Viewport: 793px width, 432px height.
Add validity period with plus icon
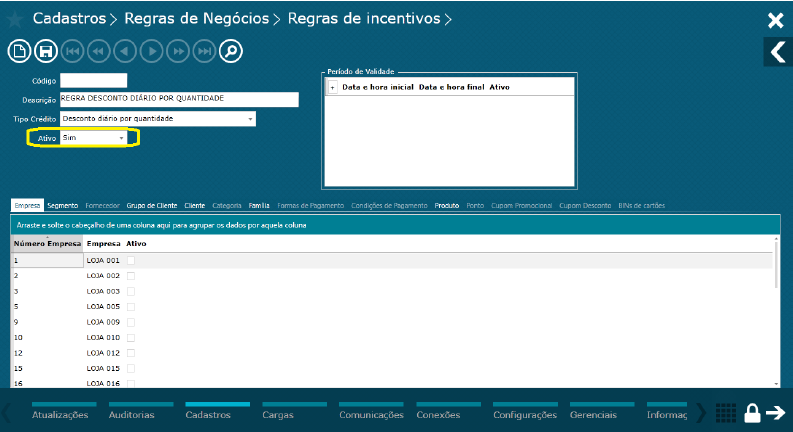click(332, 88)
